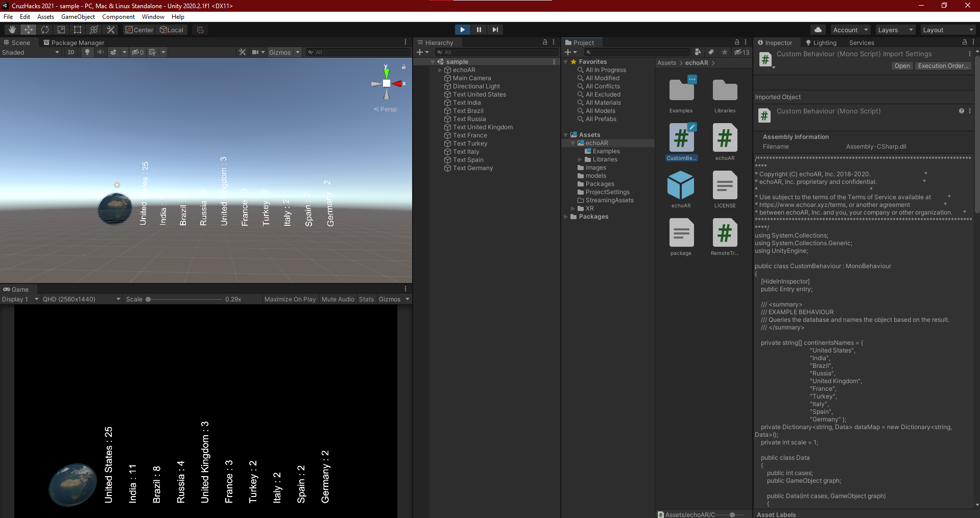Open the GameObject menu

click(x=78, y=17)
